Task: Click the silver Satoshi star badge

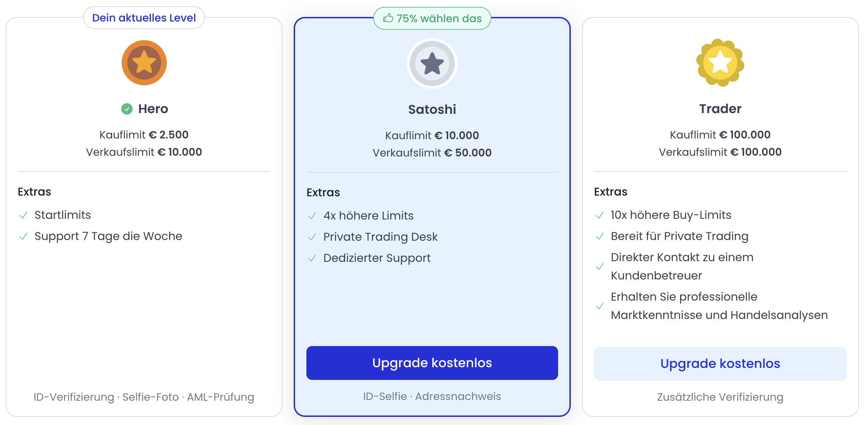Action: [432, 63]
